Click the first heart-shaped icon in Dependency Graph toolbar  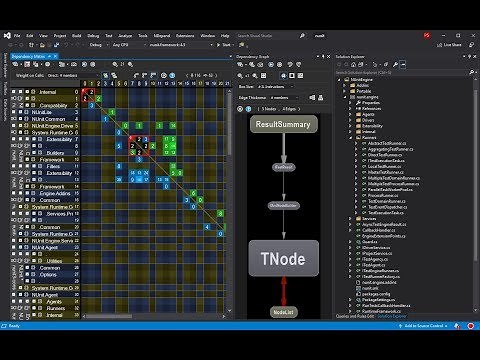tap(290, 64)
